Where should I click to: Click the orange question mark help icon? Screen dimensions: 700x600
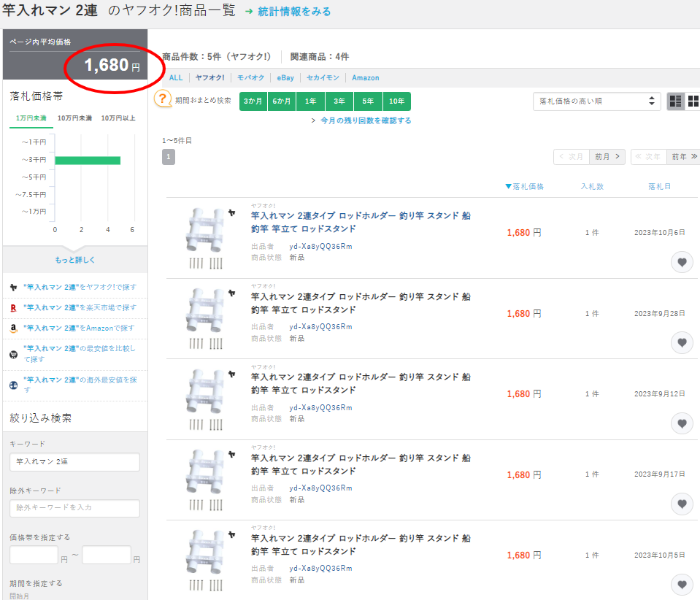point(164,99)
